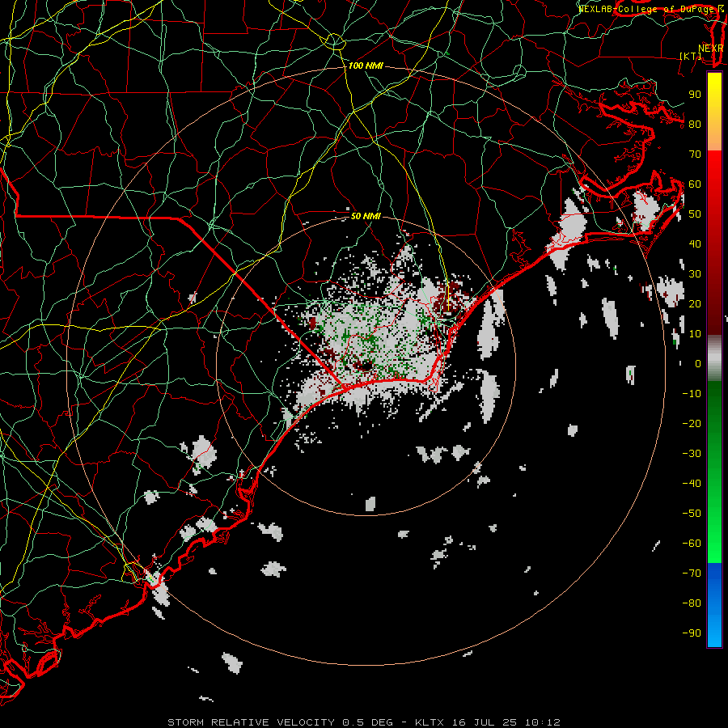Click the -80 value on the velocity scale
The width and height of the screenshot is (728, 728).
[x=692, y=603]
